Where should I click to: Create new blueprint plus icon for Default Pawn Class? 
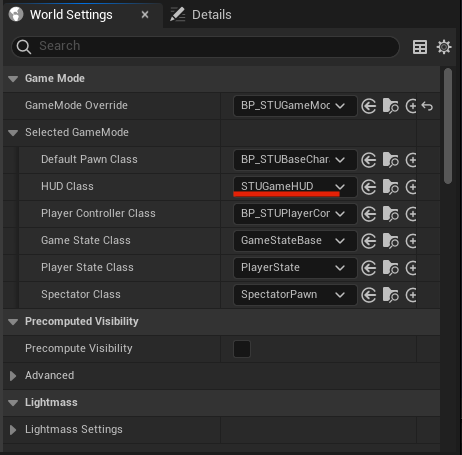[x=411, y=160]
